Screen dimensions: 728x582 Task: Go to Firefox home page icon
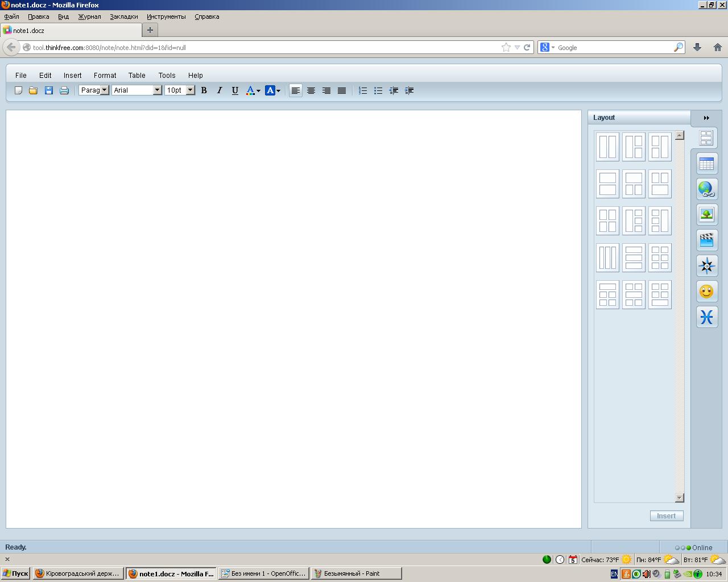pos(718,48)
